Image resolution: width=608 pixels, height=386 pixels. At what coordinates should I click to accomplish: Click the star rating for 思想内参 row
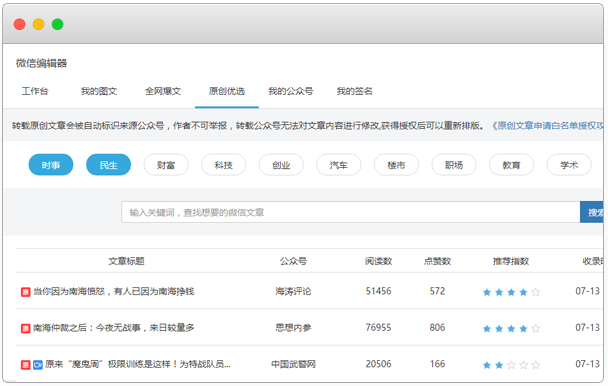coord(511,329)
